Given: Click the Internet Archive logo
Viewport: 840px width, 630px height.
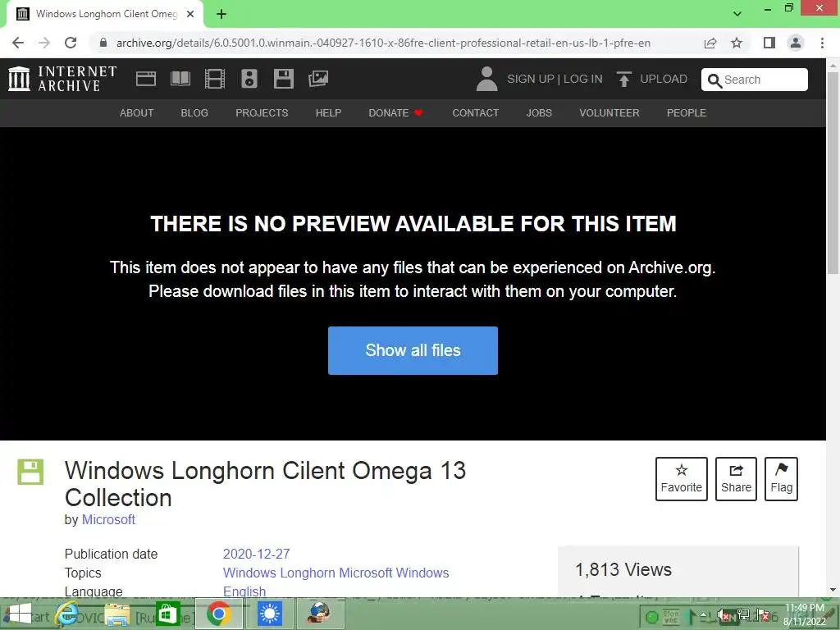Looking at the screenshot, I should coord(62,79).
